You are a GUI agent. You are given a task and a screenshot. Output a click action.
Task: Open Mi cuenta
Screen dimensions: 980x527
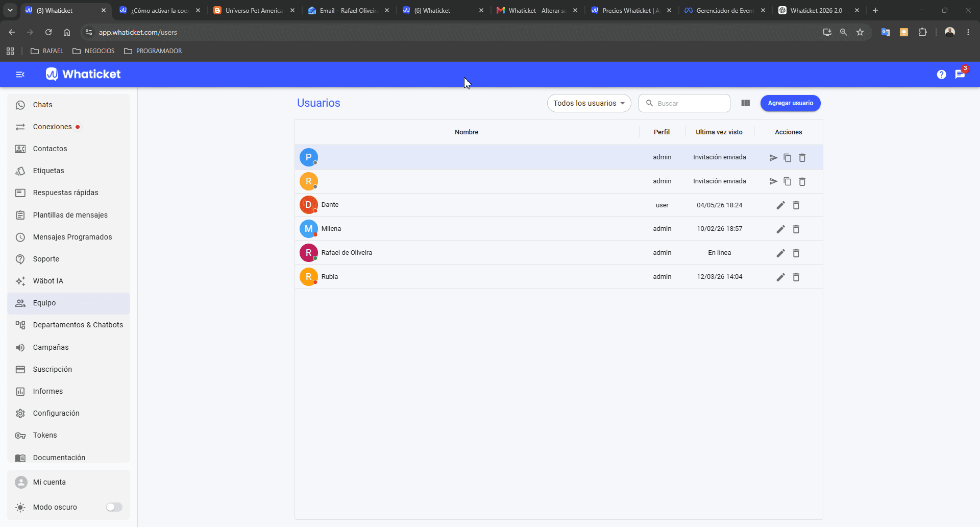[68, 482]
